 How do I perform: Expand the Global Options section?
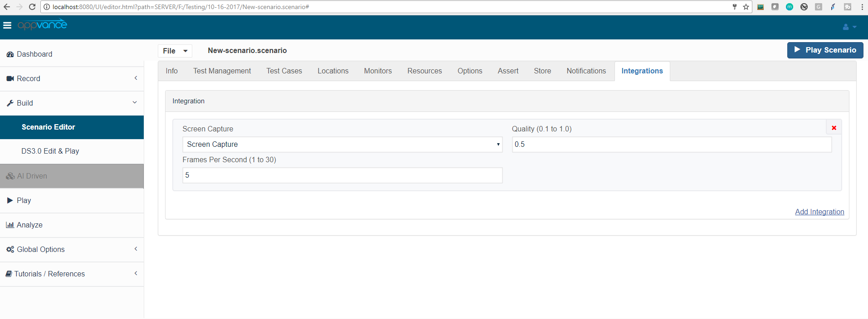click(x=72, y=250)
